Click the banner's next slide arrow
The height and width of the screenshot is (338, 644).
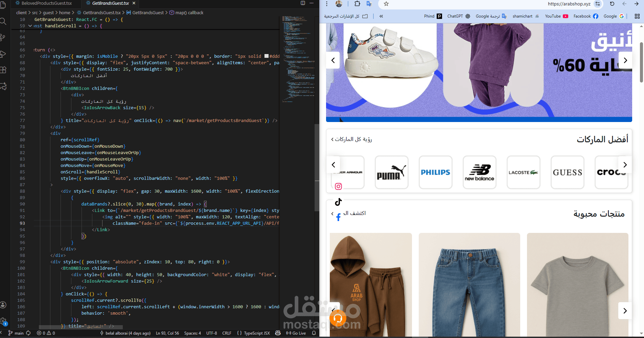(x=625, y=60)
